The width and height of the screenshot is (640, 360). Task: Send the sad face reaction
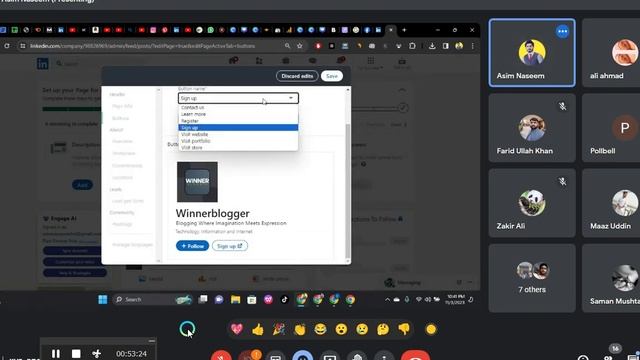tap(362, 329)
